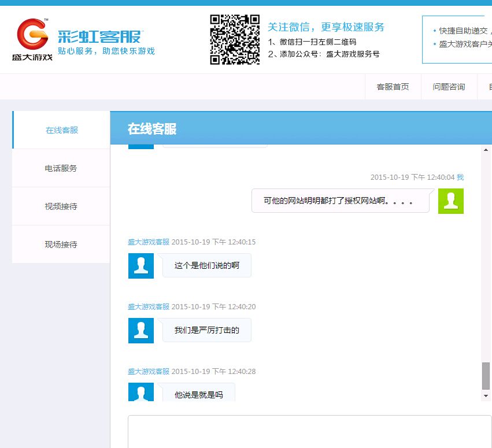Viewport: 492px width, 448px height.
Task: Click the 快捷自助递交 link in the header box
Action: [464, 31]
